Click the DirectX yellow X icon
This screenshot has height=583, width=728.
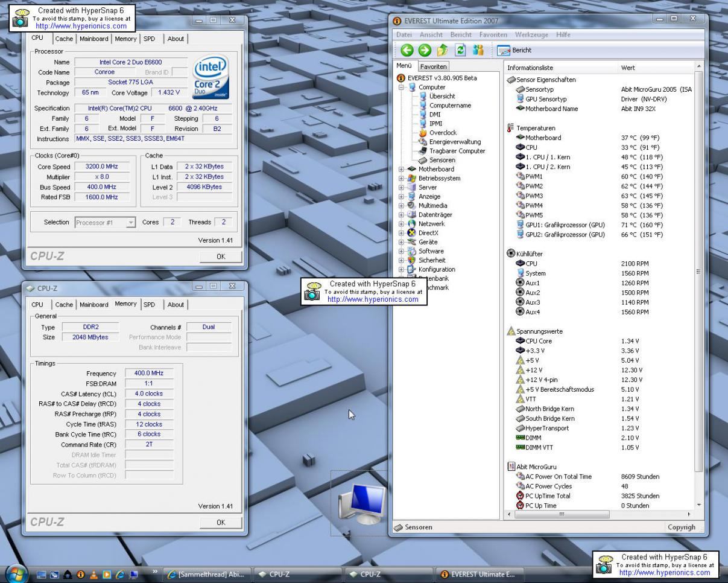point(412,233)
